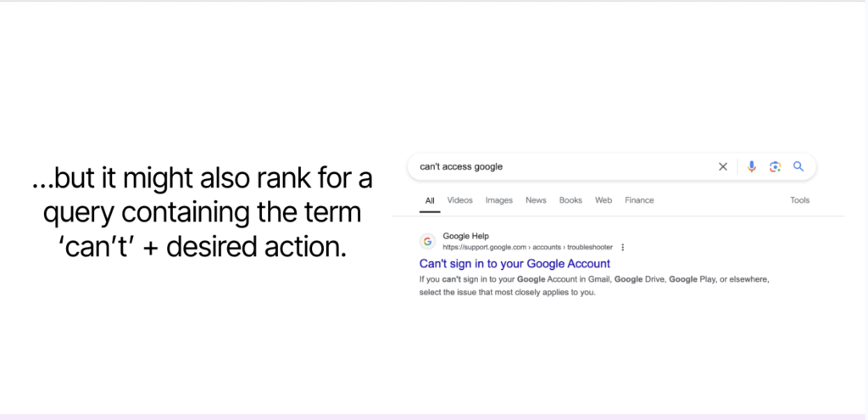
Task: Click the Google Help site name
Action: click(465, 236)
